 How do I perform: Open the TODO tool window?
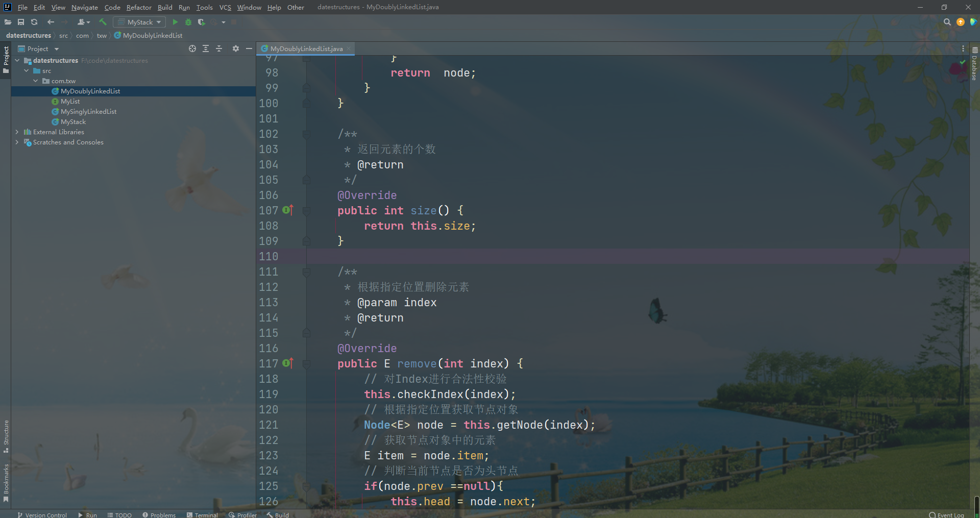(x=119, y=515)
